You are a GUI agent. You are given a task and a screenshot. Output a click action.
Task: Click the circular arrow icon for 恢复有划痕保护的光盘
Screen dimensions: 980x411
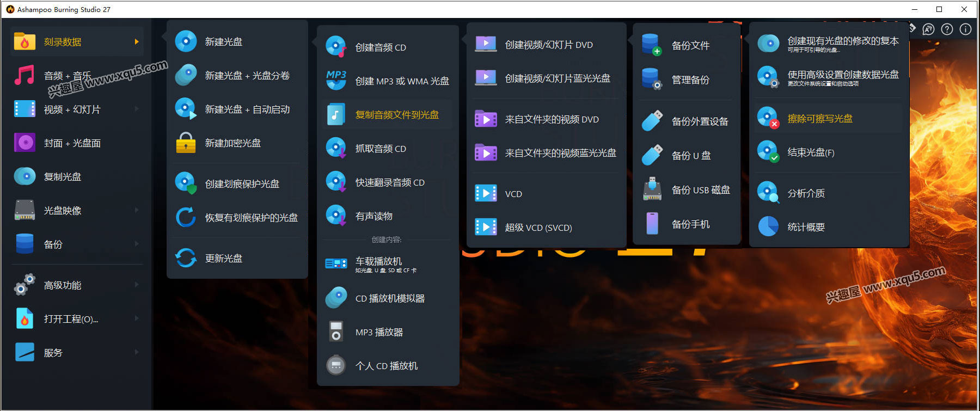point(186,217)
